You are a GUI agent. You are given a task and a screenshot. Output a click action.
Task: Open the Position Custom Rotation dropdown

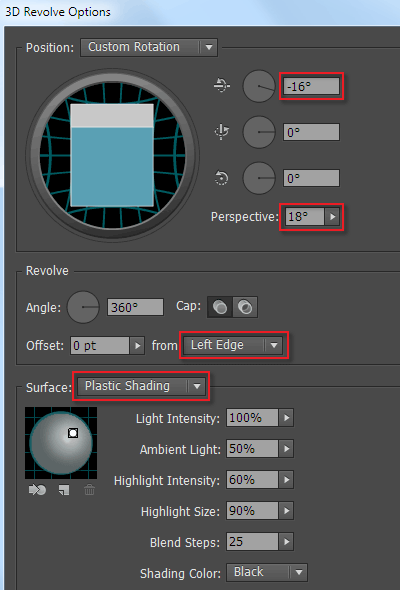coord(149,47)
